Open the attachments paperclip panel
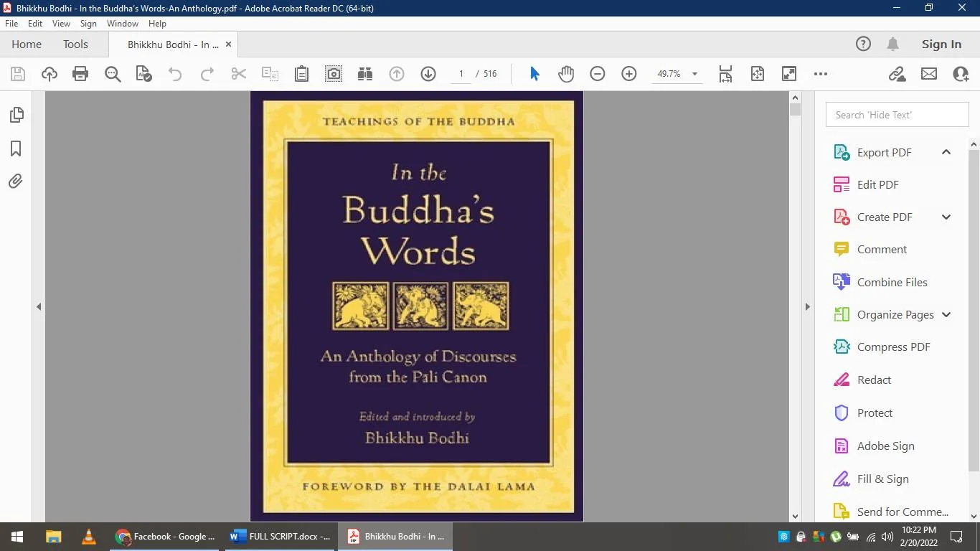 tap(16, 182)
